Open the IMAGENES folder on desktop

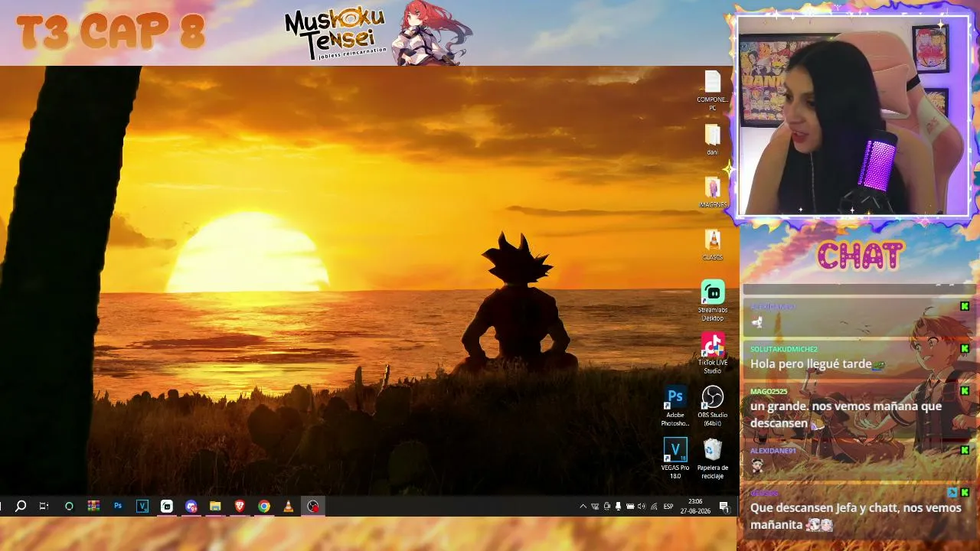712,192
